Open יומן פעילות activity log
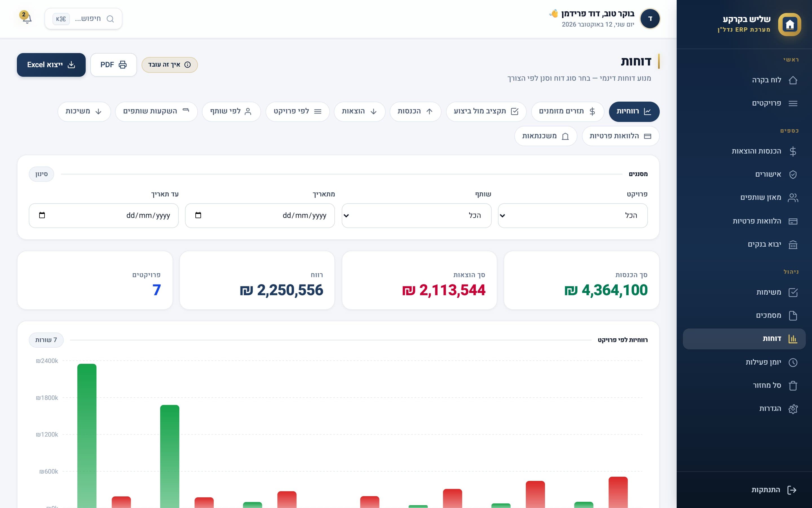Screen dimensions: 812x508 coord(744,362)
